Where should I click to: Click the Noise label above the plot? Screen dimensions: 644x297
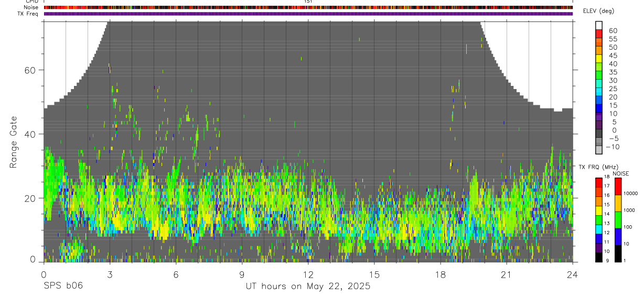coord(31,7)
